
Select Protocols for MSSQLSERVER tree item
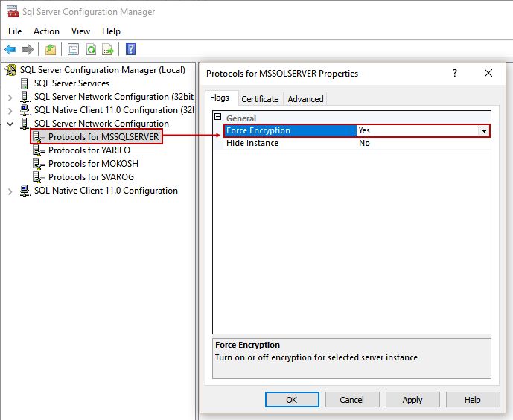103,137
